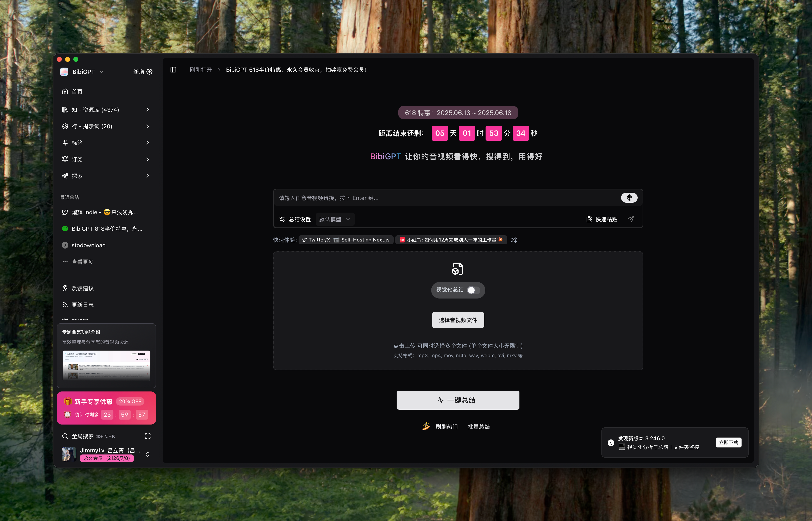Open the 批量总结 link
Viewport: 812px width, 521px height.
click(479, 427)
